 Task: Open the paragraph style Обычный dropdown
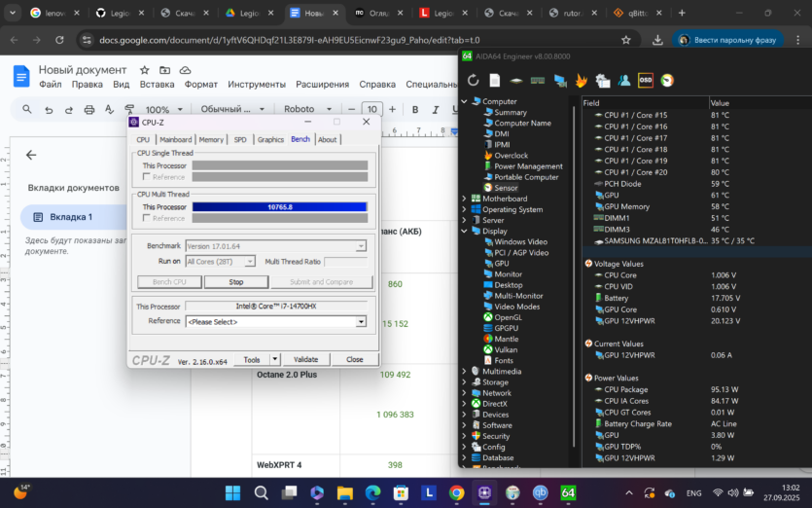pyautogui.click(x=232, y=109)
